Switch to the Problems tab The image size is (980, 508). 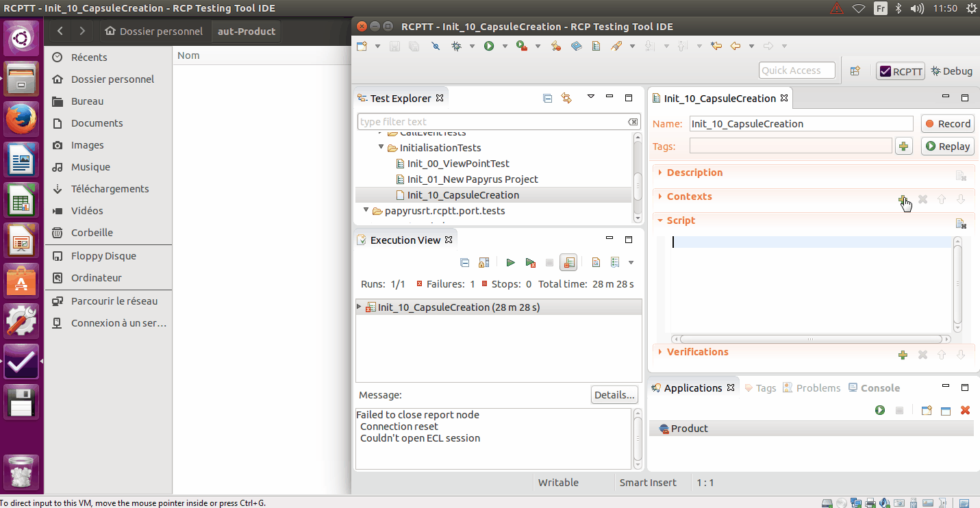tap(812, 388)
